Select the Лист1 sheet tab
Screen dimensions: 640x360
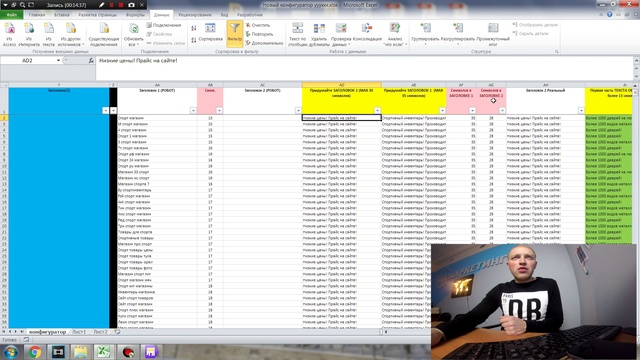click(x=79, y=332)
